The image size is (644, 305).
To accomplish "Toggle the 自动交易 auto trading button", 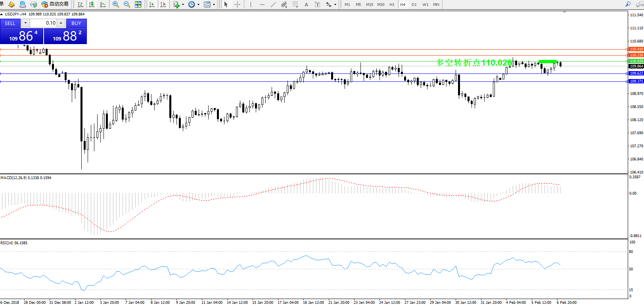I will (x=55, y=4).
